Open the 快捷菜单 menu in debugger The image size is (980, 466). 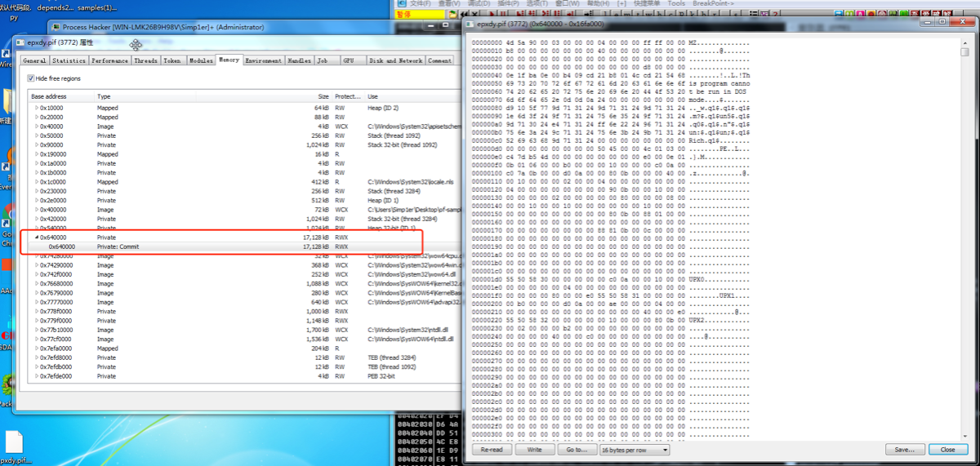(647, 3)
